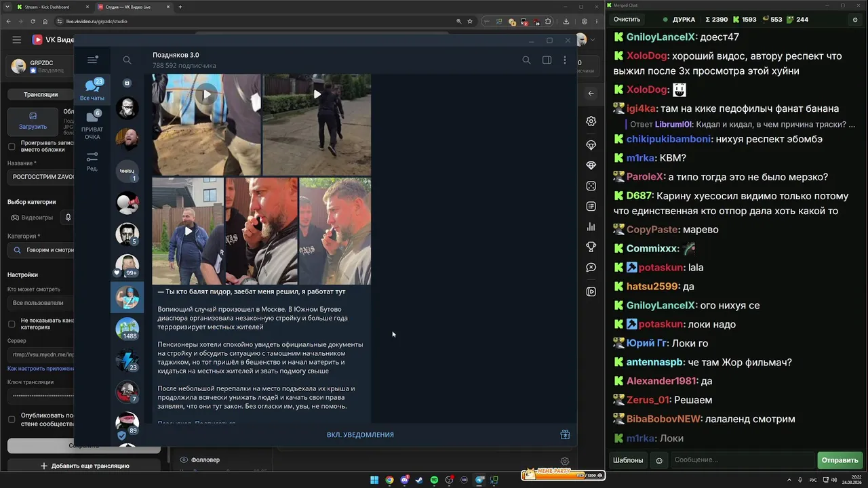Image resolution: width=868 pixels, height=488 pixels.
Task: Open the VK Video hamburger menu
Action: 17,40
